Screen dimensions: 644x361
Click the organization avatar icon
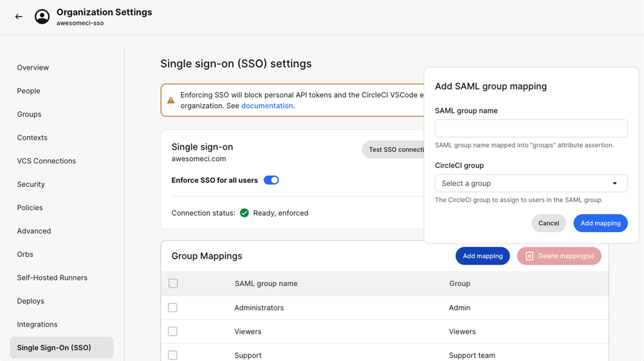tap(42, 17)
